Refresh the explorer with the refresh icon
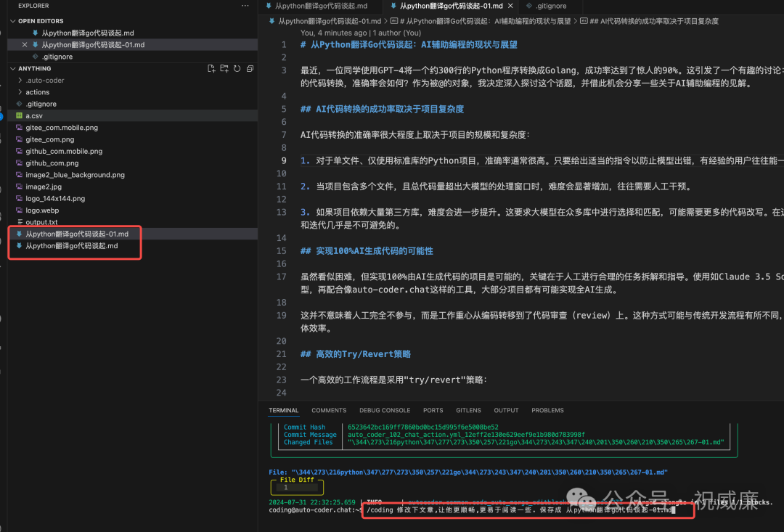This screenshot has width=784, height=532. pyautogui.click(x=237, y=68)
